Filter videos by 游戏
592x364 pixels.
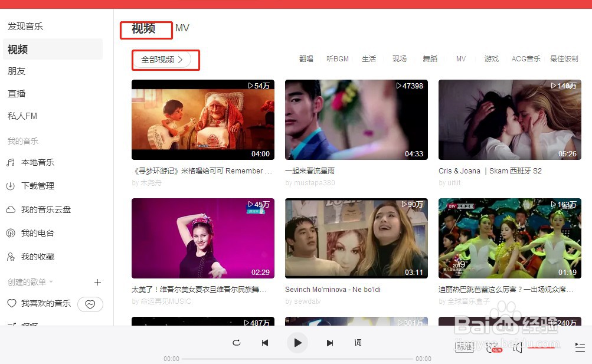pyautogui.click(x=492, y=59)
